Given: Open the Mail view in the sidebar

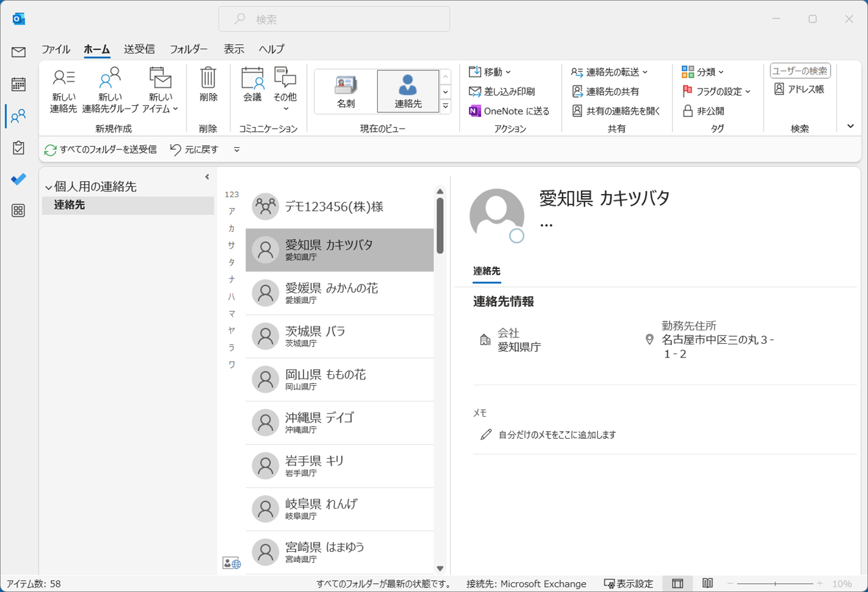Looking at the screenshot, I should (x=19, y=52).
